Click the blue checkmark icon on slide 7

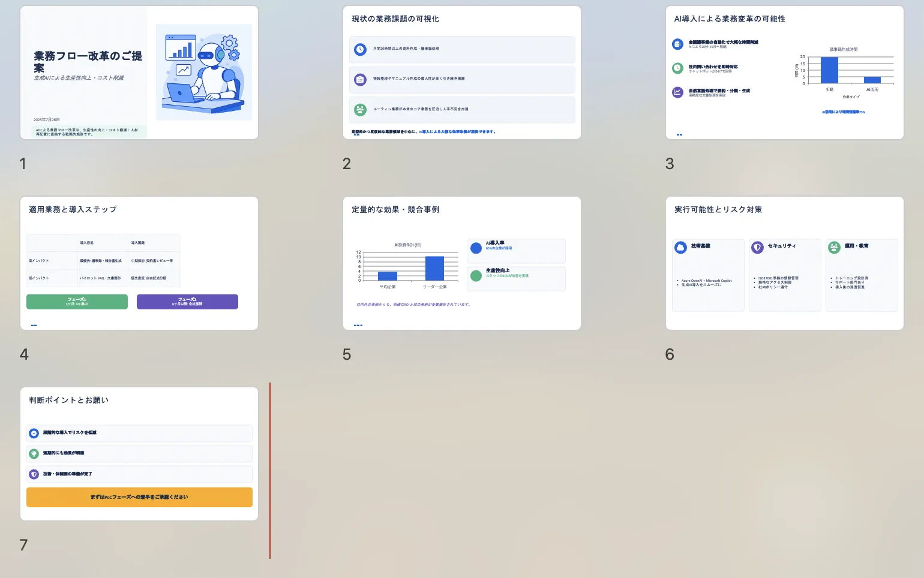(34, 433)
